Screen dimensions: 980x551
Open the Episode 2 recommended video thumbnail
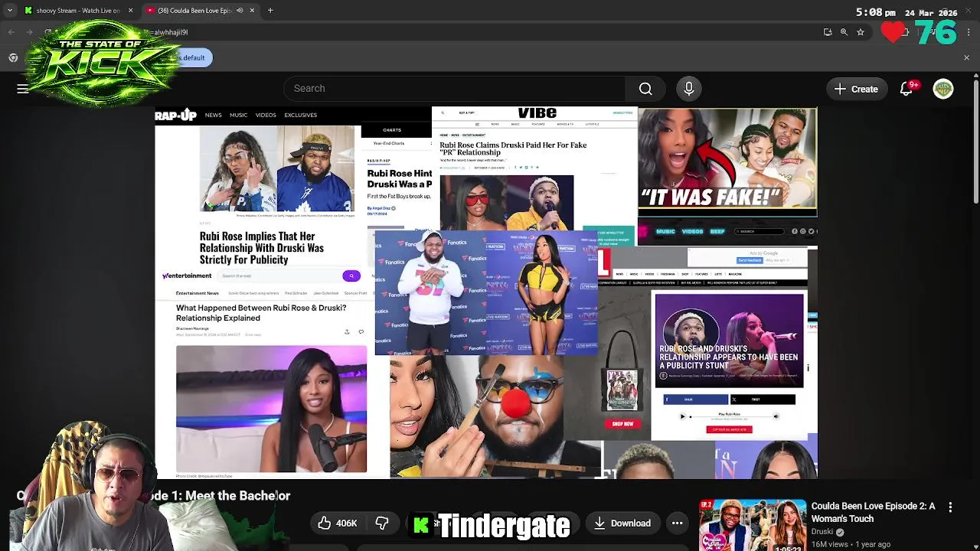pyautogui.click(x=753, y=525)
